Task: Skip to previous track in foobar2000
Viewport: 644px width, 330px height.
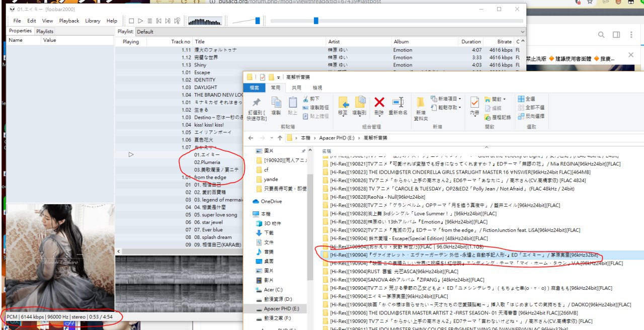Action: (158, 21)
